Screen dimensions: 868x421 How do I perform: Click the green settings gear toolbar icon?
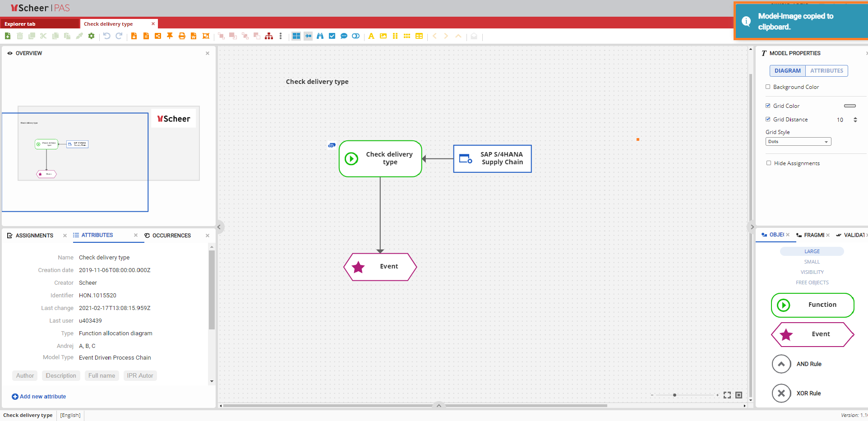(92, 36)
